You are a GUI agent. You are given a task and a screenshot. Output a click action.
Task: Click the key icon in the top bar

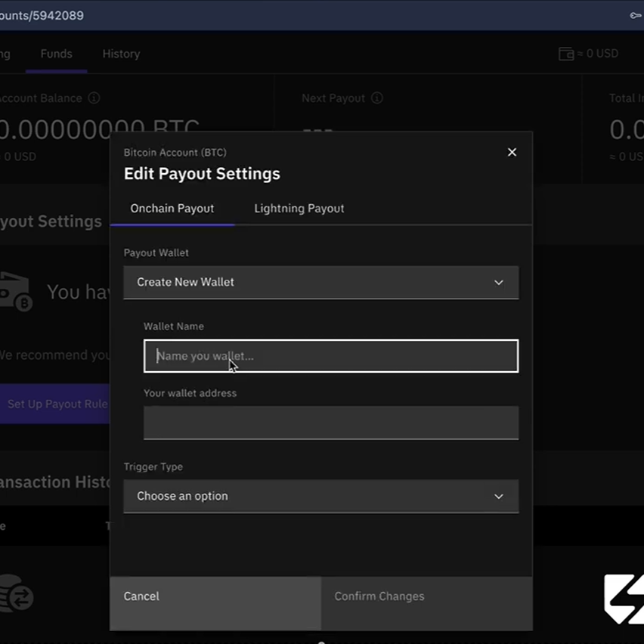click(635, 15)
